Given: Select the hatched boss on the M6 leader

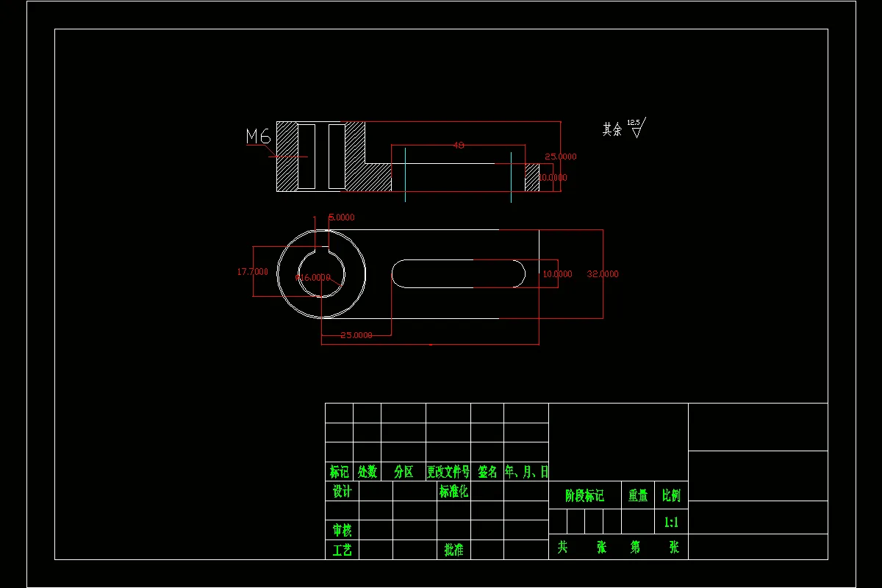Looking at the screenshot, I should pos(287,156).
